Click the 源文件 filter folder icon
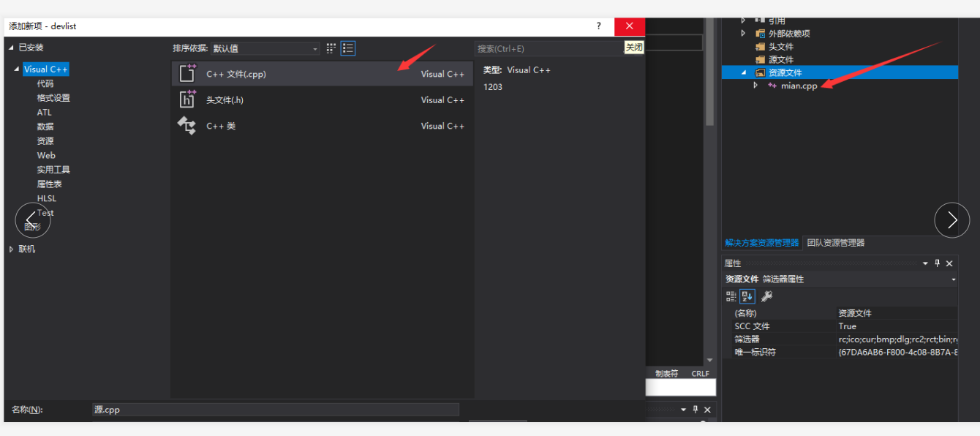 (x=761, y=60)
